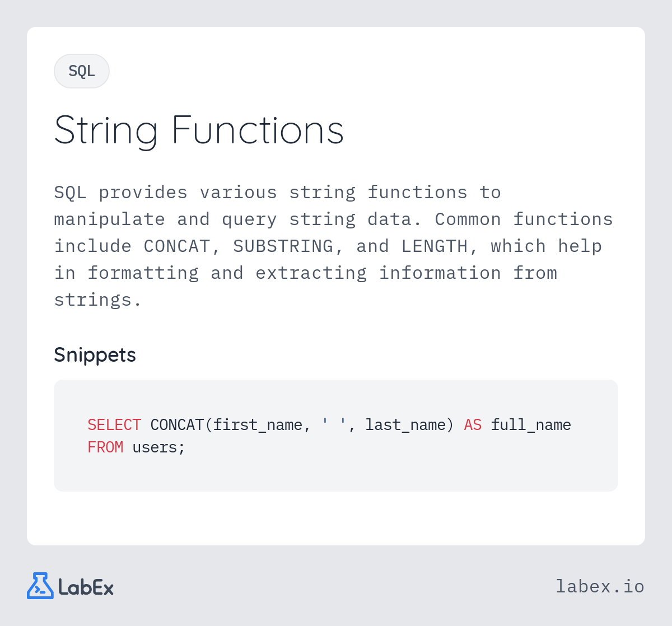Click the LabEx flask logo icon

40,586
